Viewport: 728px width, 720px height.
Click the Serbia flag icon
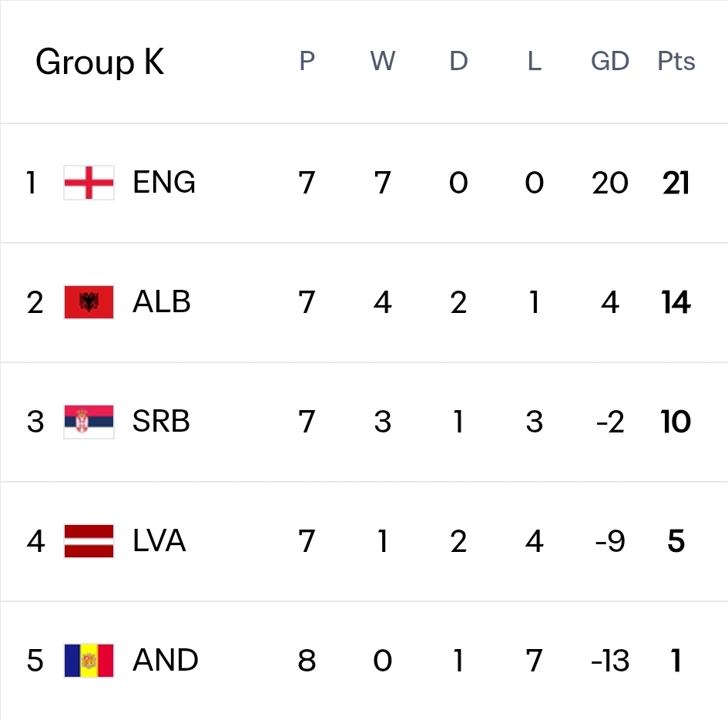click(89, 422)
